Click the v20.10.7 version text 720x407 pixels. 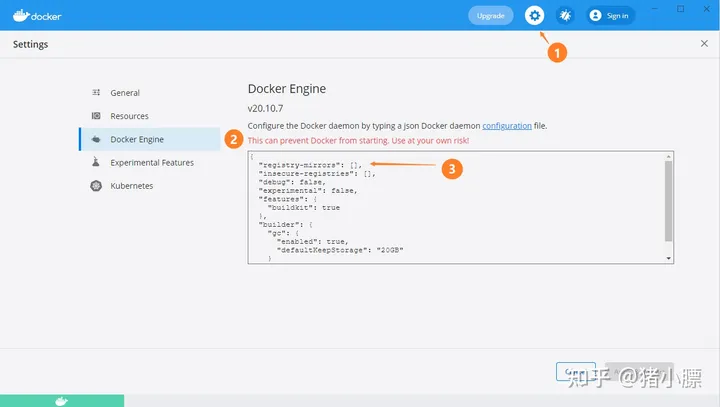pyautogui.click(x=265, y=108)
